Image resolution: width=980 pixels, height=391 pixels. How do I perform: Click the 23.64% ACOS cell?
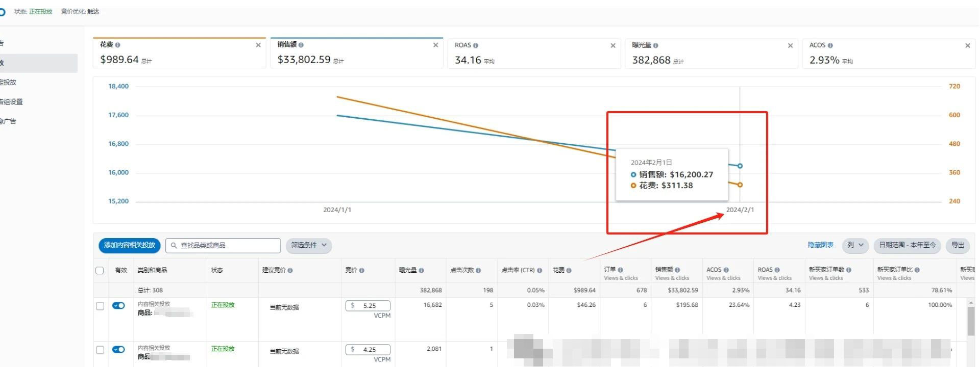click(x=739, y=305)
